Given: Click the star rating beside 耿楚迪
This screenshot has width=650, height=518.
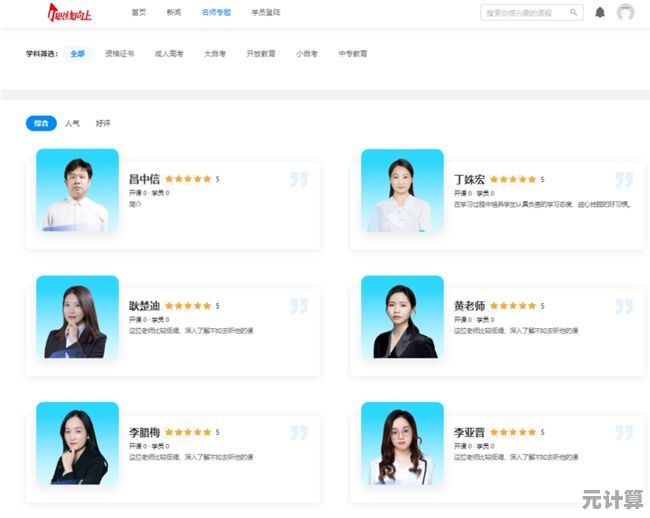Looking at the screenshot, I should (x=188, y=306).
